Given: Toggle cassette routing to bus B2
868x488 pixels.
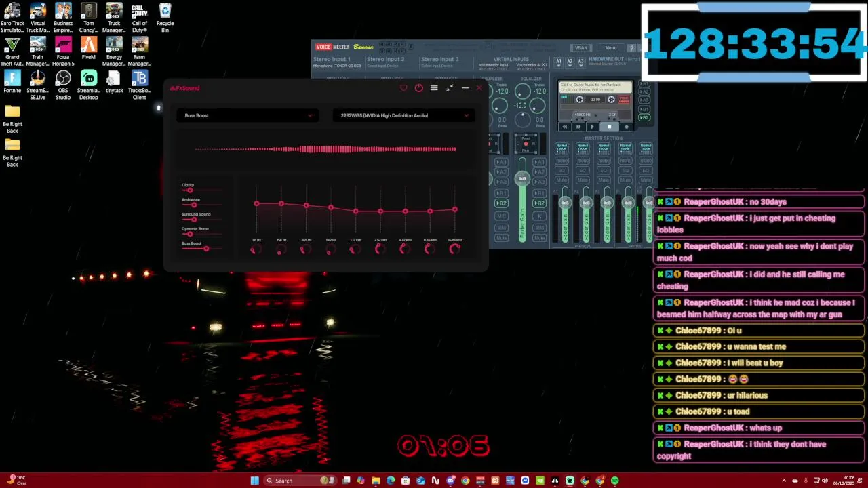Looking at the screenshot, I should pyautogui.click(x=645, y=117).
